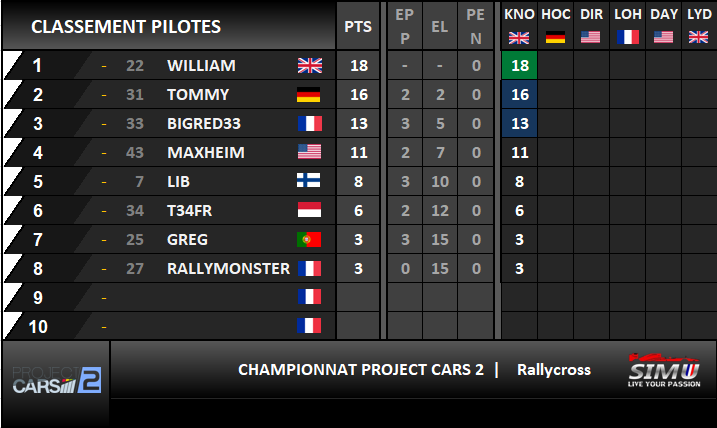Click William's United Kingdom flag icon
This screenshot has height=428, width=717.
point(310,66)
